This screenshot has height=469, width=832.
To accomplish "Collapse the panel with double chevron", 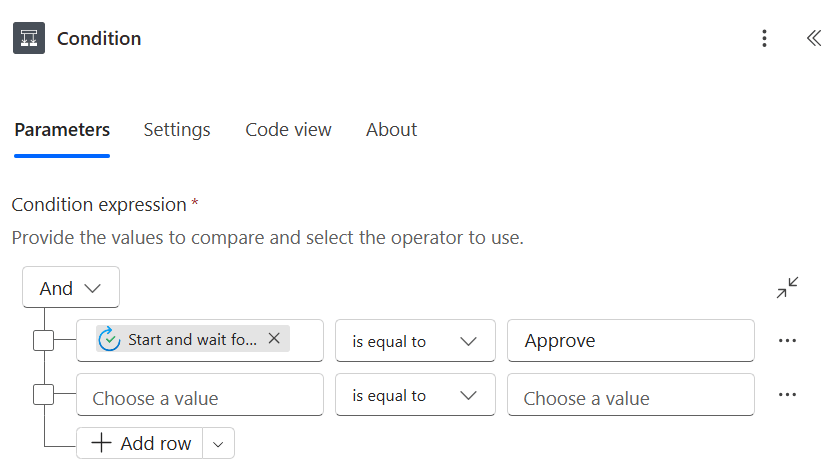I will (813, 38).
